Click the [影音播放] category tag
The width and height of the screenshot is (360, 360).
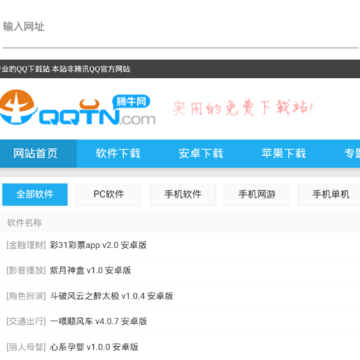[26, 270]
